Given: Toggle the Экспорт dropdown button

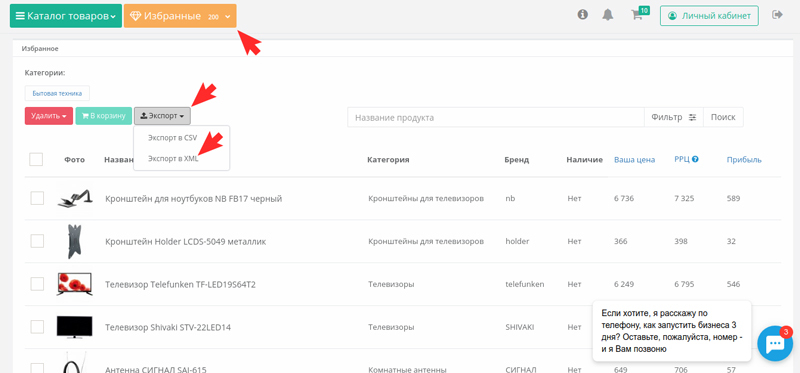Looking at the screenshot, I should point(162,116).
